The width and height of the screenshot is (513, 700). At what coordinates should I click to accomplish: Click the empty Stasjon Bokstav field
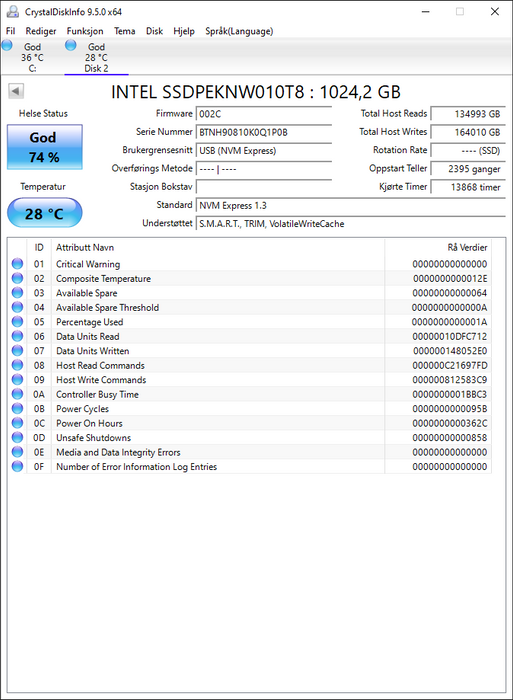pyautogui.click(x=264, y=187)
